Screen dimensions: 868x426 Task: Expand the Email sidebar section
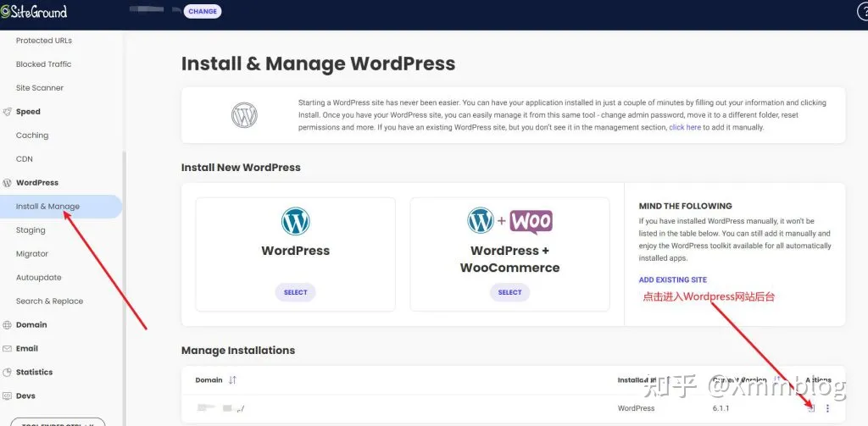[x=27, y=349]
